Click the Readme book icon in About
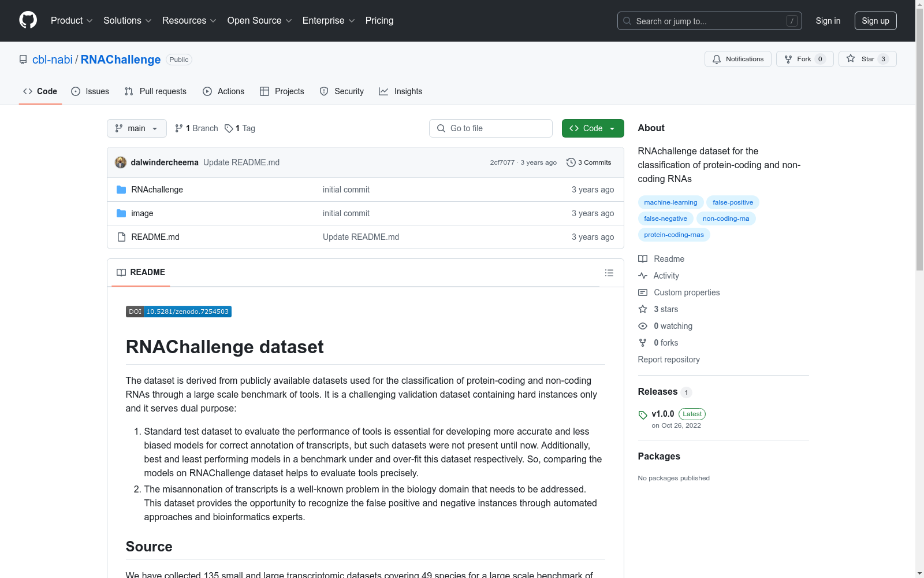This screenshot has width=924, height=578. (643, 259)
